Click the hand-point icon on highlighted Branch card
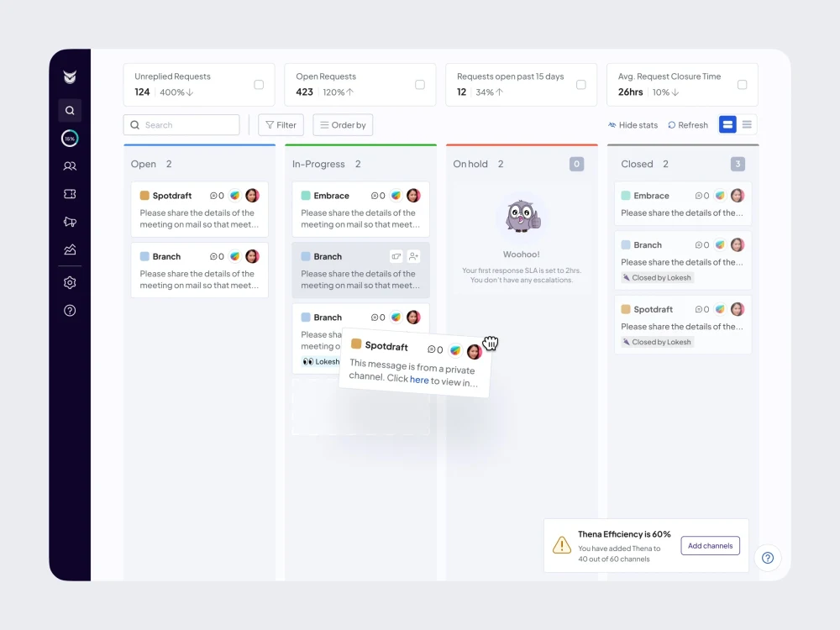Screen dimensions: 840x630 tap(396, 256)
